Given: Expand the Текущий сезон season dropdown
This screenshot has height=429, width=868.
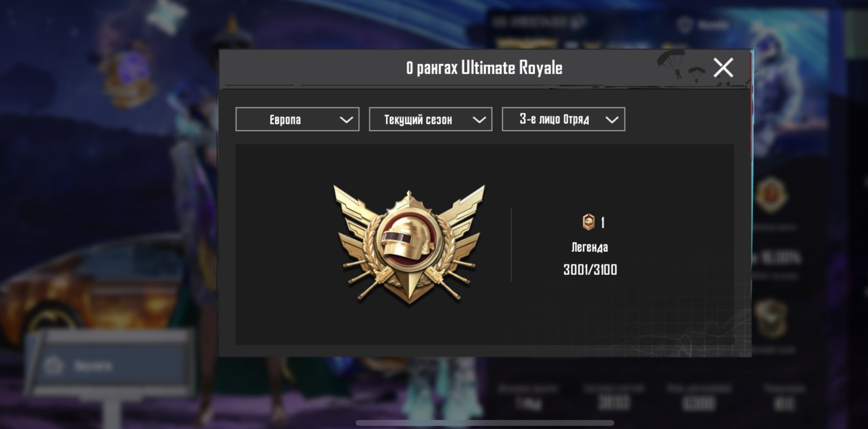Looking at the screenshot, I should tap(430, 119).
